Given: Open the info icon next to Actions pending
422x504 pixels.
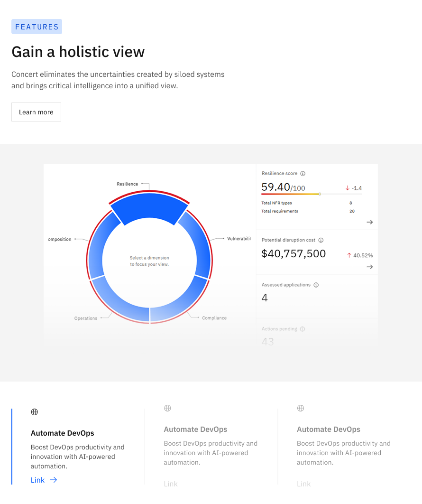Looking at the screenshot, I should click(302, 329).
